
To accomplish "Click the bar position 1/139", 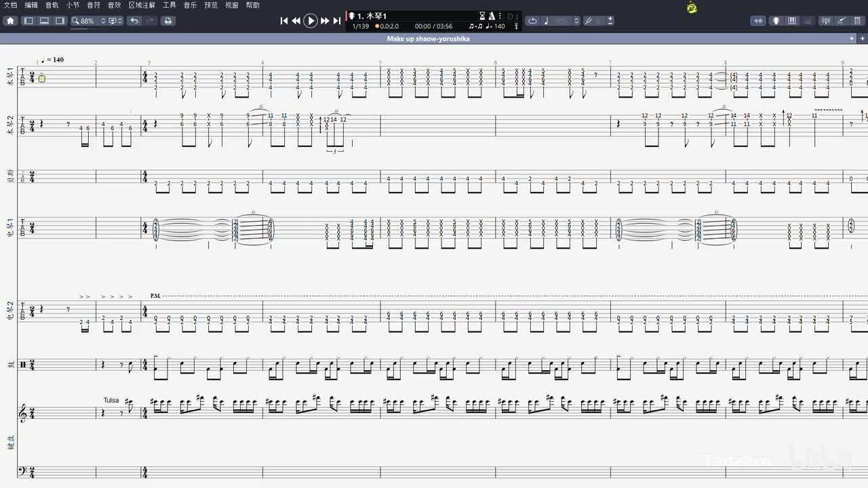I will [x=361, y=26].
